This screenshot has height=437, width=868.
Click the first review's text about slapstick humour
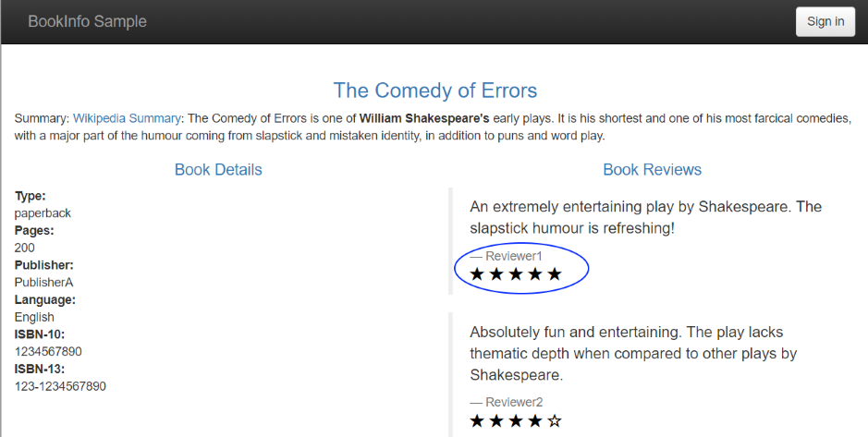(x=645, y=217)
